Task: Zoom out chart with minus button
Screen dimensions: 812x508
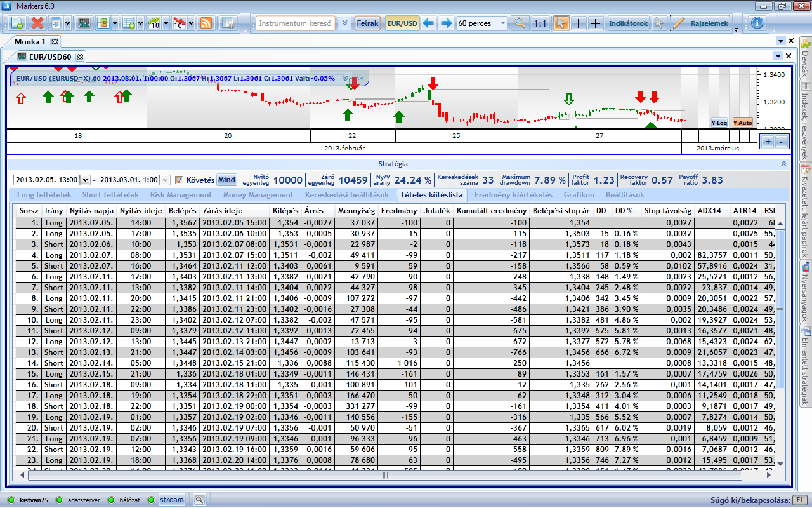Action: [781, 142]
